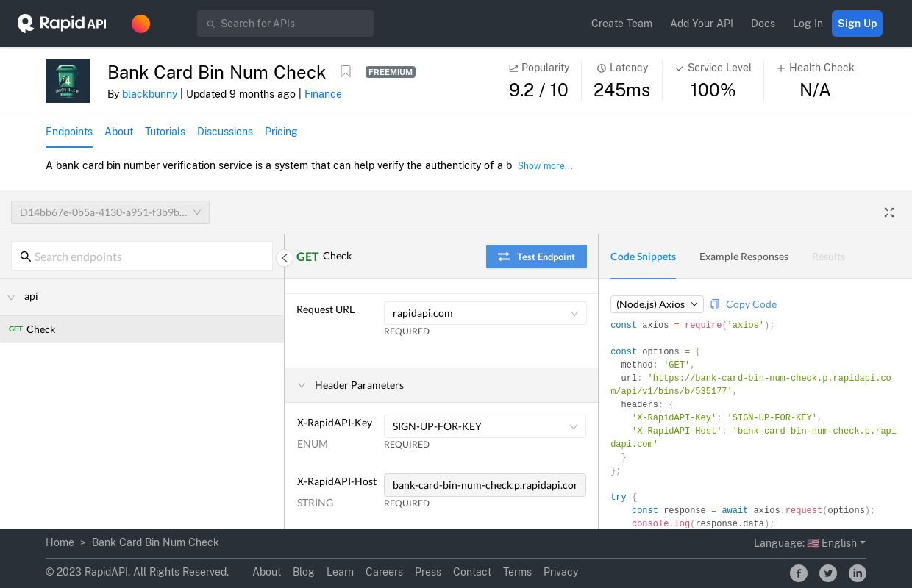Collapse the endpoints sidebar arrow
Image resolution: width=912 pixels, height=588 pixels.
(x=285, y=257)
